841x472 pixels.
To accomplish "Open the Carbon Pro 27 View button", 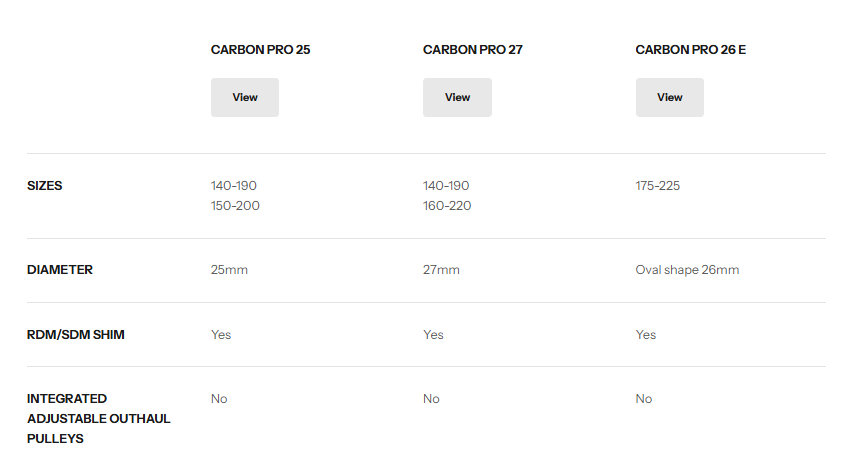I will [457, 97].
